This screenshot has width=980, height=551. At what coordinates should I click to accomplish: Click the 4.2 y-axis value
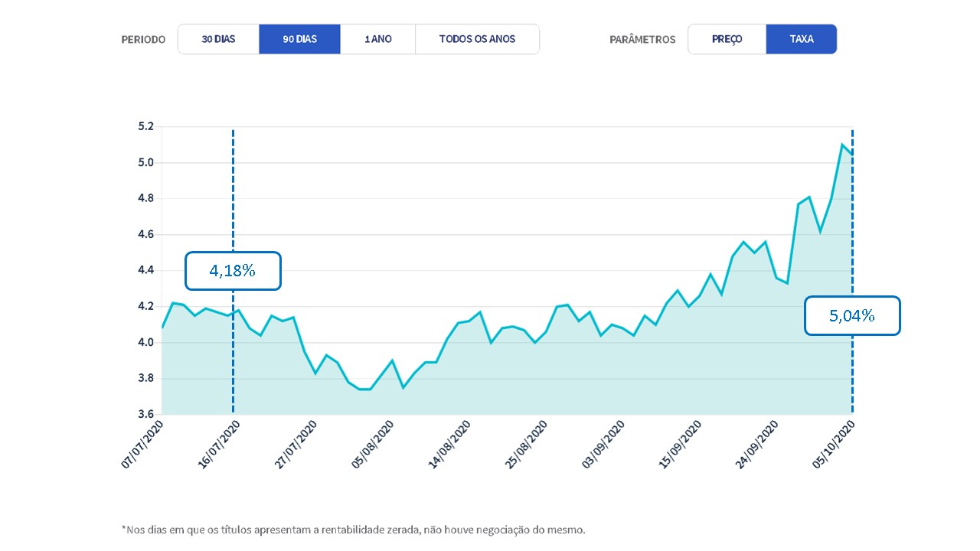point(146,306)
